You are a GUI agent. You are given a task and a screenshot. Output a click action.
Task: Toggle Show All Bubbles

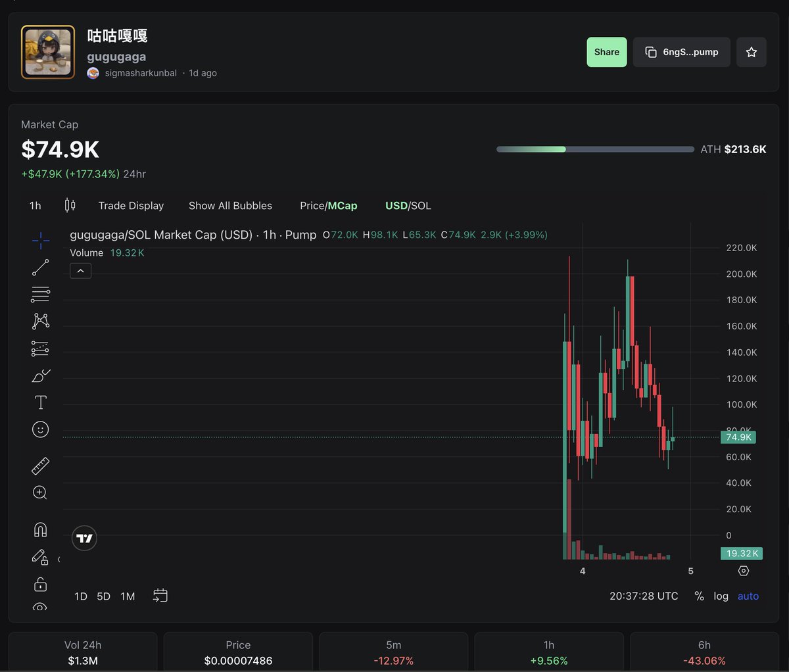[230, 206]
